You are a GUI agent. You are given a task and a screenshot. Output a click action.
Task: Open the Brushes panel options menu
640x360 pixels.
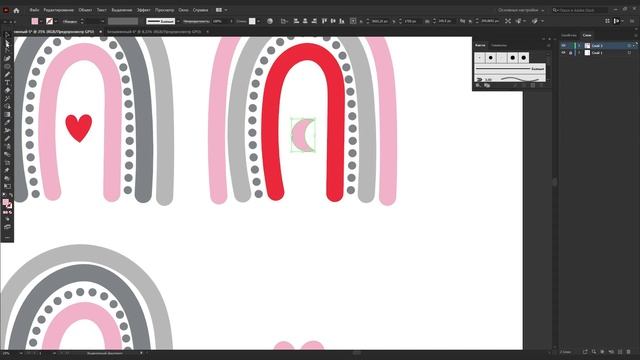(549, 45)
